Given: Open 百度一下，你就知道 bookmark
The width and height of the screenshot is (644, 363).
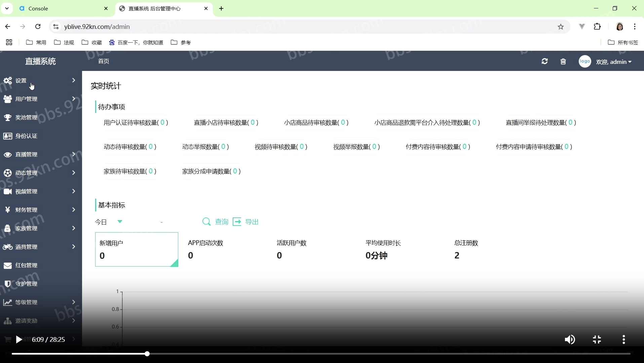Looking at the screenshot, I should (136, 42).
